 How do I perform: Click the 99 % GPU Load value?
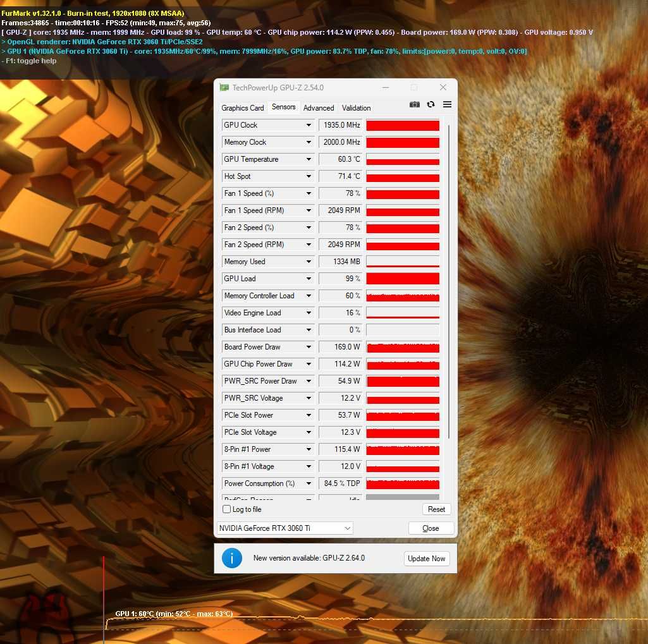pos(341,279)
